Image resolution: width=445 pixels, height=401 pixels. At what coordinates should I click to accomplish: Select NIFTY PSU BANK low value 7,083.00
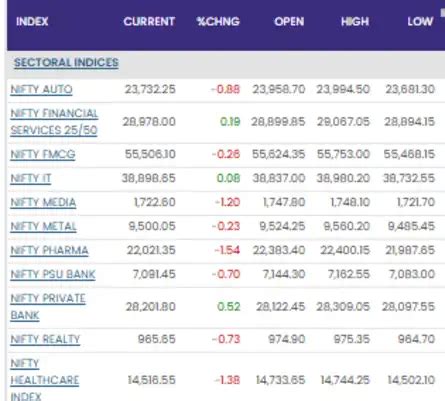click(x=412, y=274)
